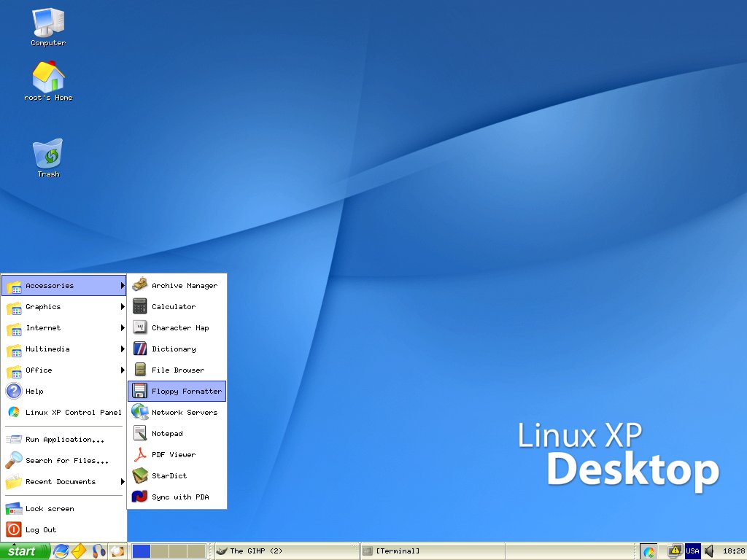This screenshot has width=747, height=560.
Task: Click the Dictionary icon
Action: [140, 349]
